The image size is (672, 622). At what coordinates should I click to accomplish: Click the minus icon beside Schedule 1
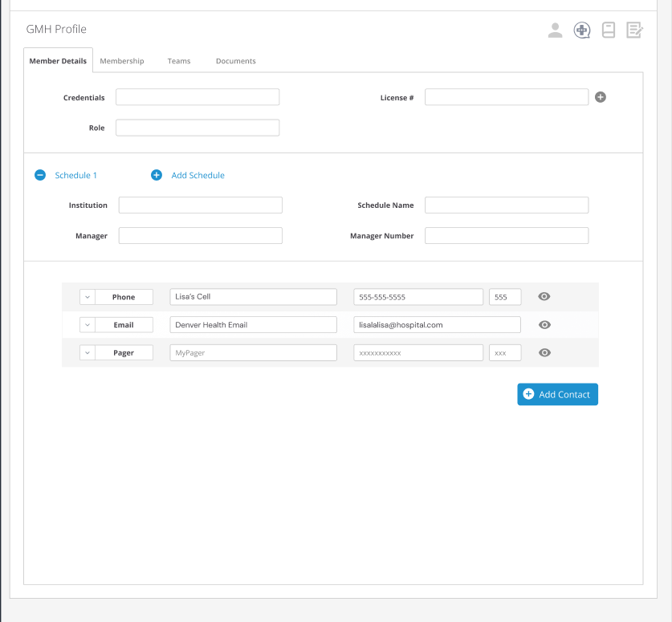pos(40,175)
